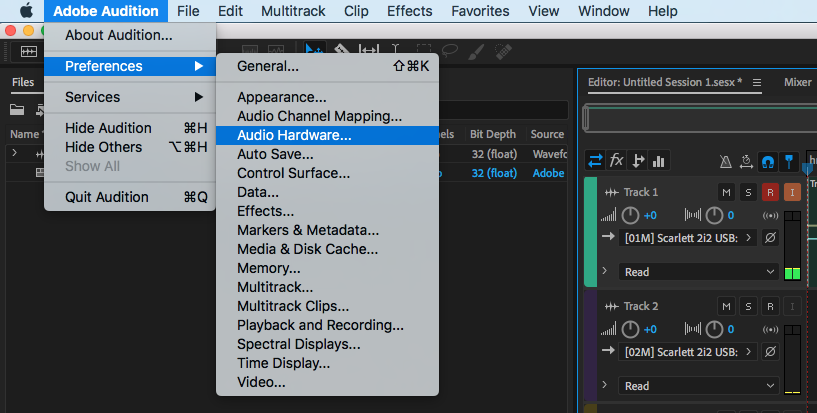This screenshot has width=817, height=413.
Task: Choose Hide Audition menu item
Action: (130, 128)
